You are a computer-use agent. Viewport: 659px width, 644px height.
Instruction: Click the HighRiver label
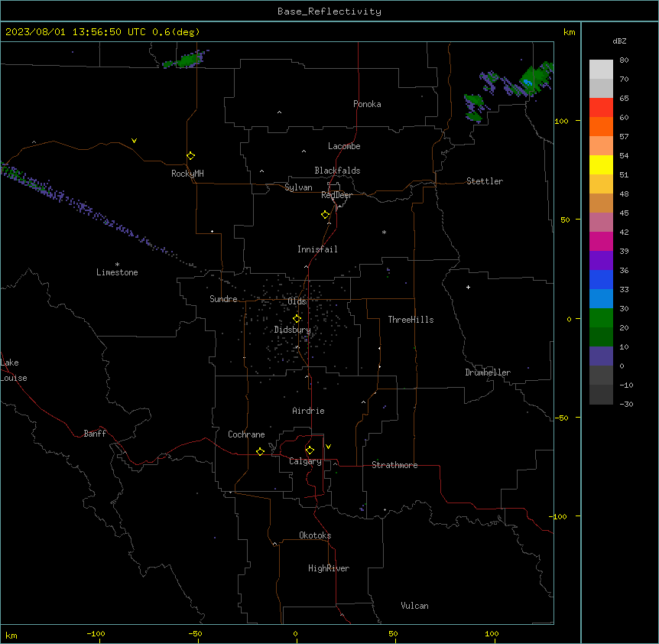point(329,568)
